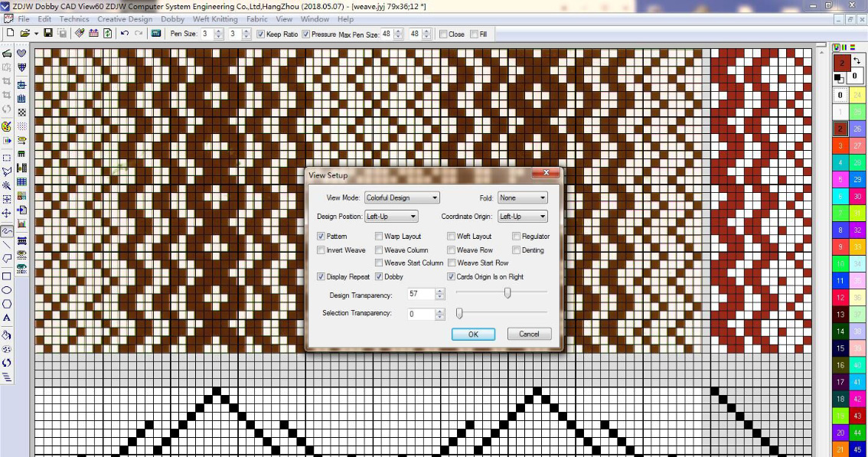Uncheck the Display Repeat checkbox

click(321, 276)
